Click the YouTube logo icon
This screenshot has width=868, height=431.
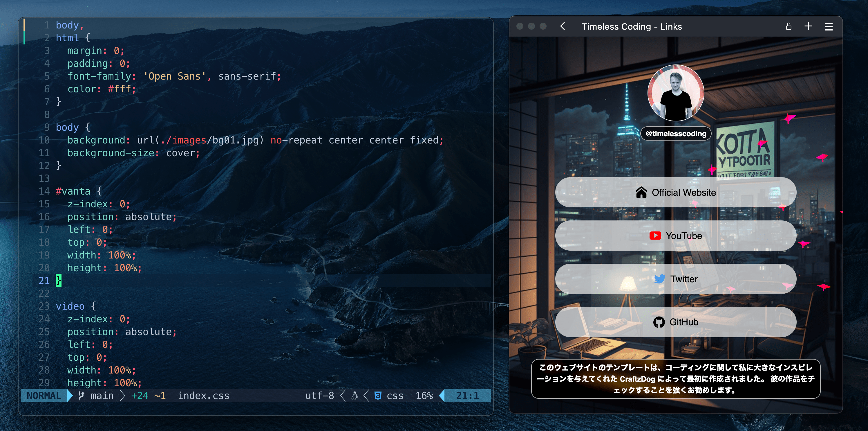(x=655, y=236)
